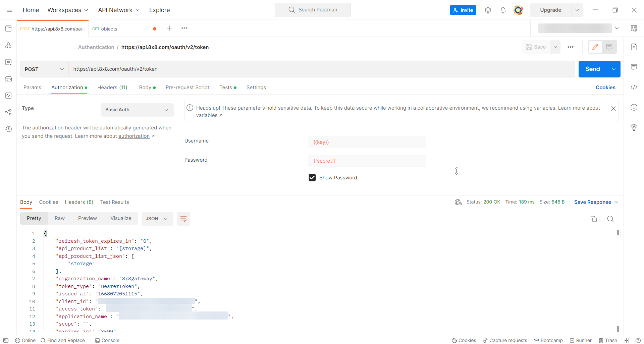Open the Pre-request Script tab
This screenshot has height=344, width=644.
tap(187, 88)
